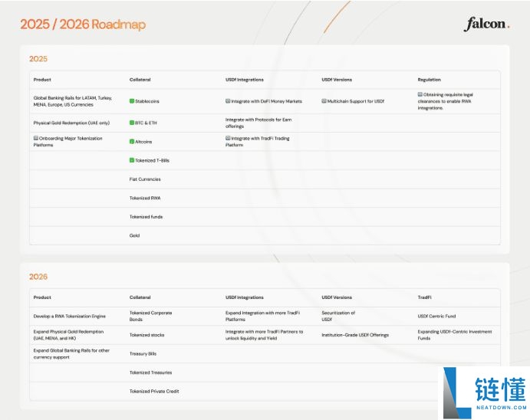The width and height of the screenshot is (530, 420).
Task: Select Integrate with Protocols for Earn offerings
Action: pyautogui.click(x=258, y=123)
